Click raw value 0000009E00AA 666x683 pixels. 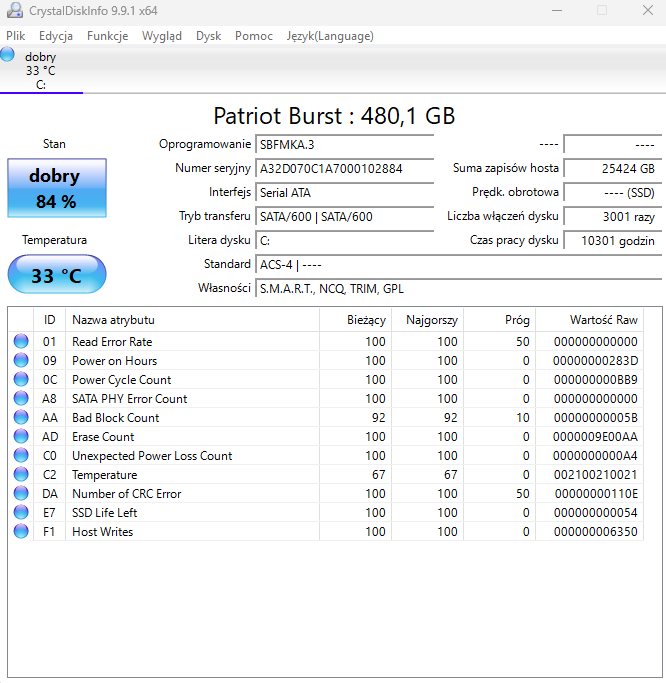coord(595,436)
